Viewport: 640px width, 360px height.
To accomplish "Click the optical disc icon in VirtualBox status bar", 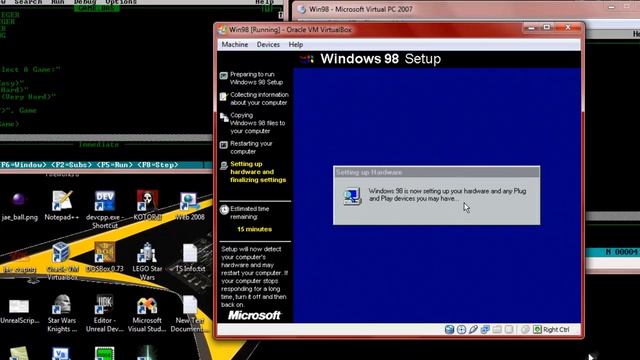I will tap(461, 329).
